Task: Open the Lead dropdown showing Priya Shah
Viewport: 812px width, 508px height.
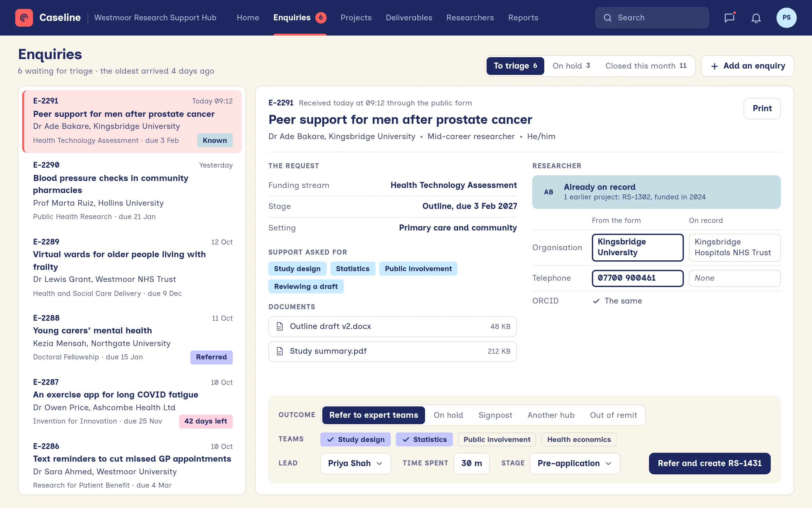Action: pos(356,463)
